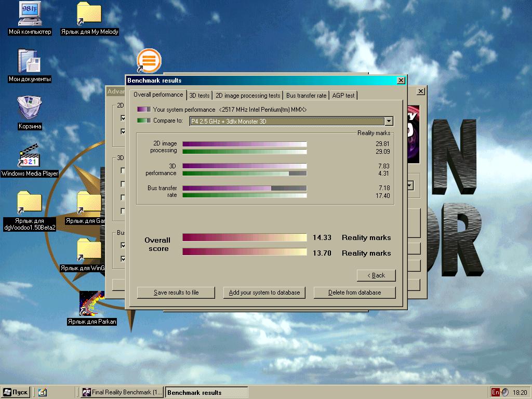Click the 7.83 3D performance value
This screenshot has width=532, height=399.
point(384,166)
